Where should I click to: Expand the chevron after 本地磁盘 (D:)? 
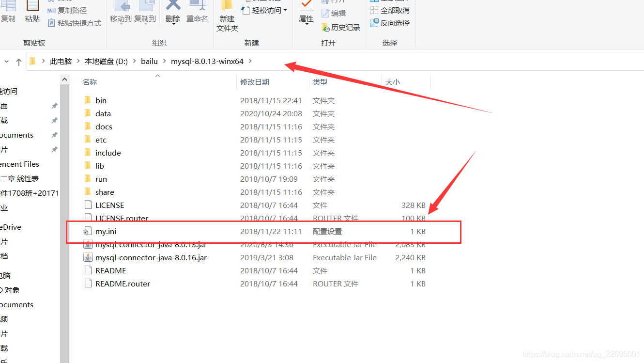(x=135, y=62)
